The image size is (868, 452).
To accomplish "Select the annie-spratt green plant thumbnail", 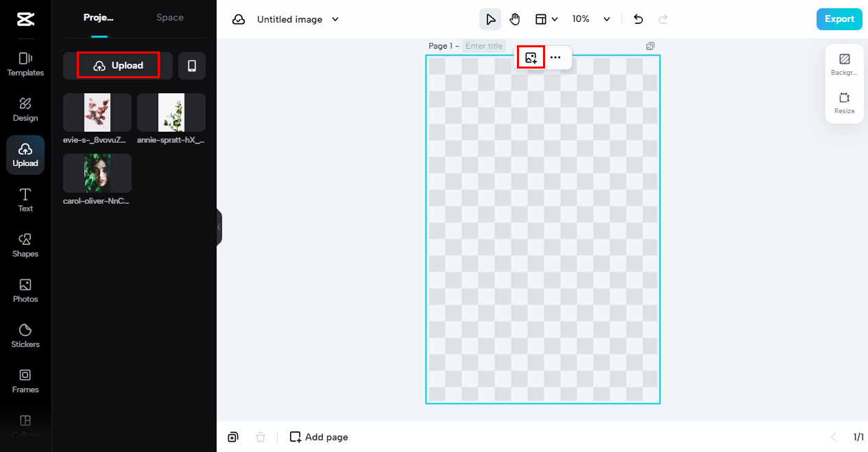I will (171, 112).
